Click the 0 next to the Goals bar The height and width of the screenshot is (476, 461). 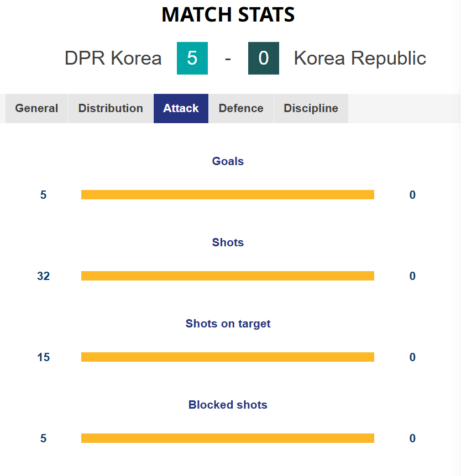pyautogui.click(x=412, y=194)
